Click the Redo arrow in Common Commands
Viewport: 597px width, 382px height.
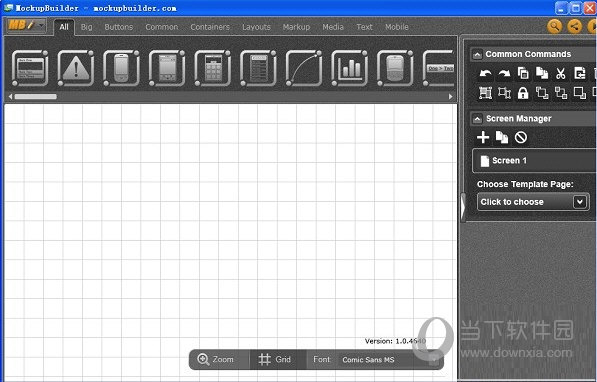pos(504,73)
